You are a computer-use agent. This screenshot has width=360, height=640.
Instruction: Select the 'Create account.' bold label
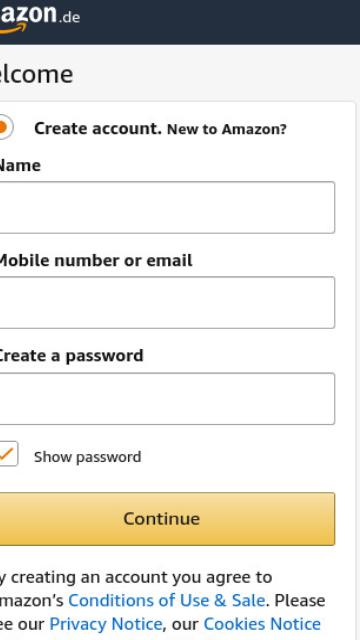(98, 129)
